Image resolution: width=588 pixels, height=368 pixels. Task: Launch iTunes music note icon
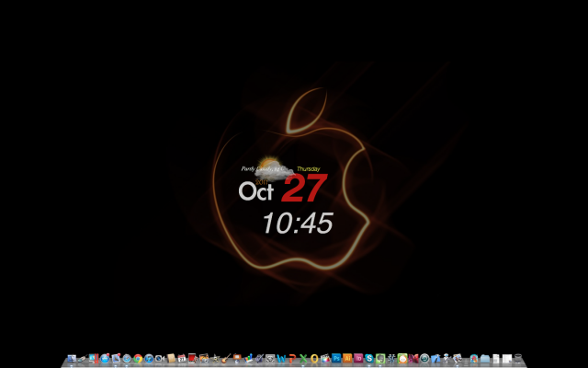(149, 359)
